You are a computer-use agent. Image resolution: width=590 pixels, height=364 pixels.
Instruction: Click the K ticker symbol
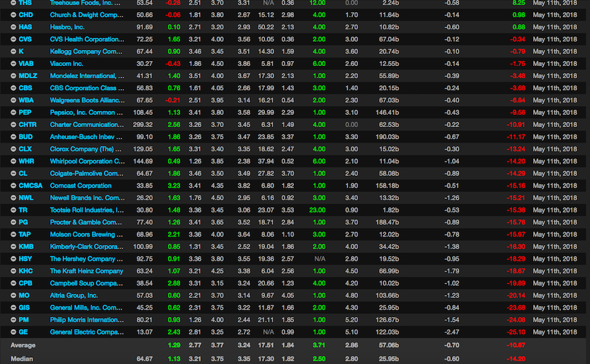(21, 51)
